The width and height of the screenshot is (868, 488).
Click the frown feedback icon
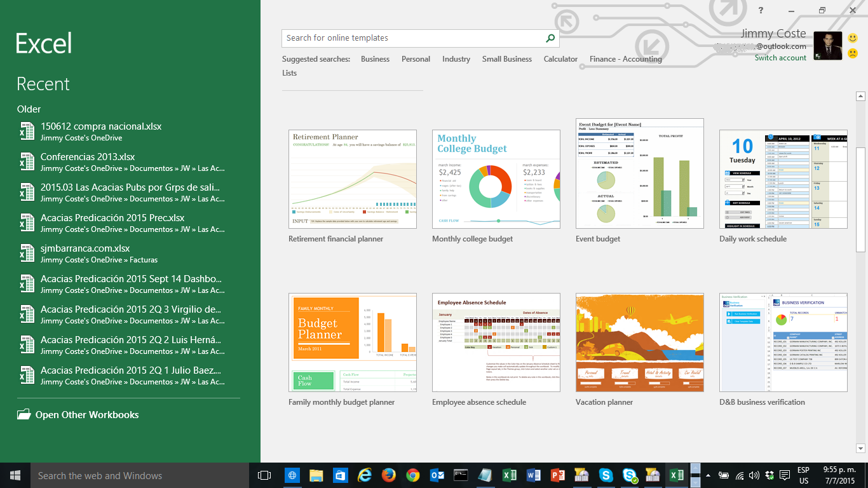(853, 53)
